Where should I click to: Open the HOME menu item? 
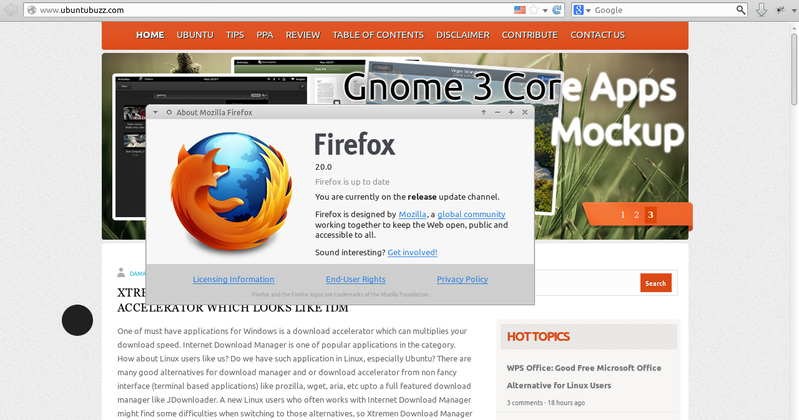pyautogui.click(x=150, y=35)
